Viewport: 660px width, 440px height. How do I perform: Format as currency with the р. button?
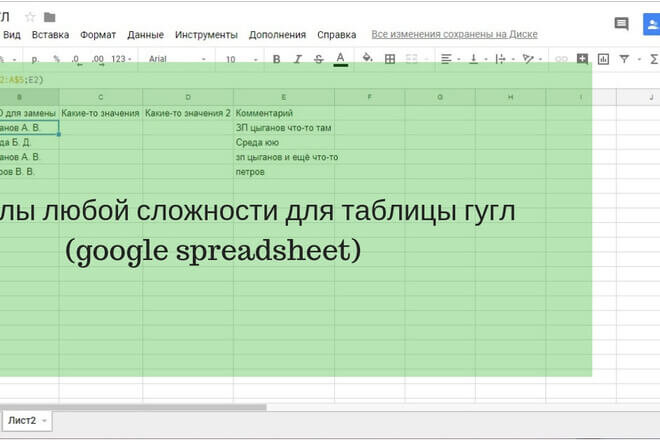coord(35,59)
